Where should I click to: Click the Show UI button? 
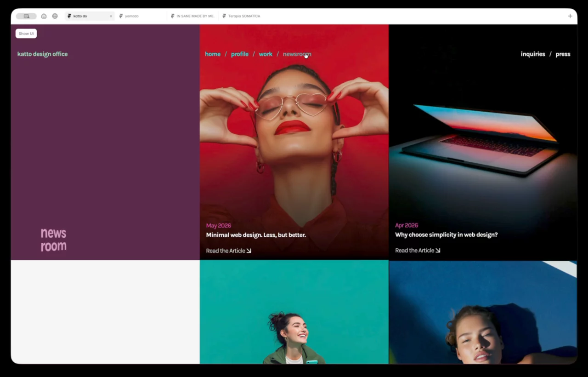(26, 34)
